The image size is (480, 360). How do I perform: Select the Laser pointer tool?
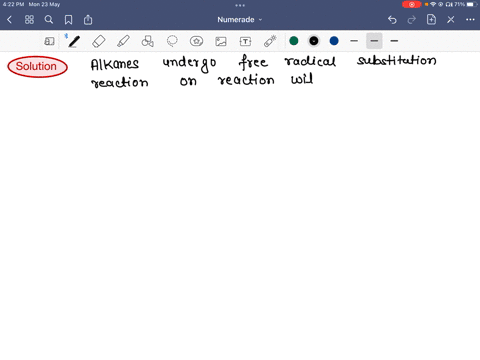[x=270, y=41]
